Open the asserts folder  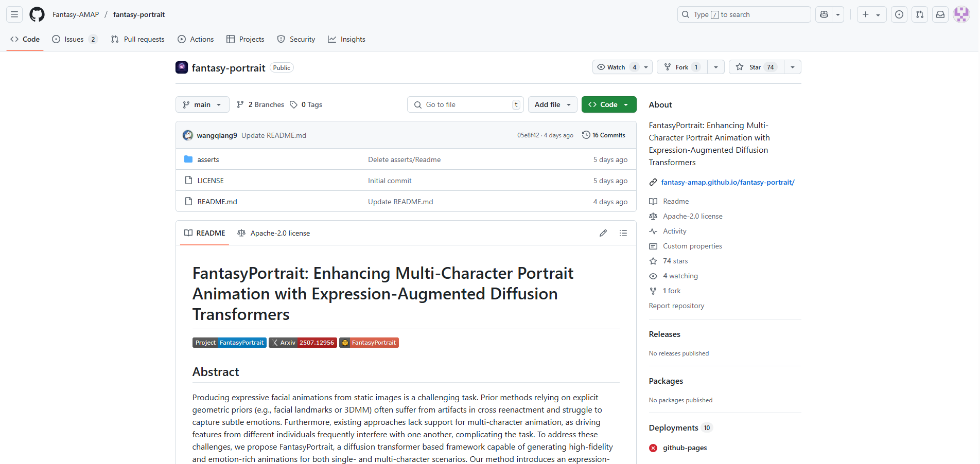[x=208, y=159]
